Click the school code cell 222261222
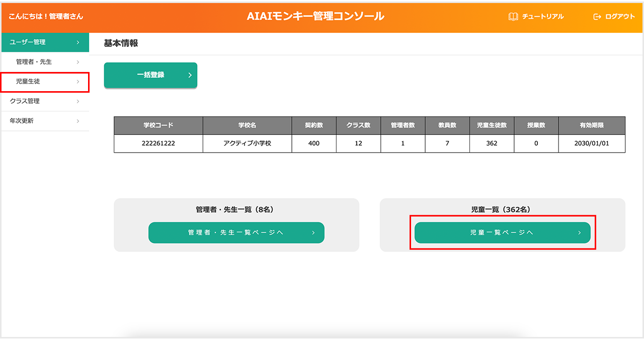The height and width of the screenshot is (340, 644). [x=158, y=143]
